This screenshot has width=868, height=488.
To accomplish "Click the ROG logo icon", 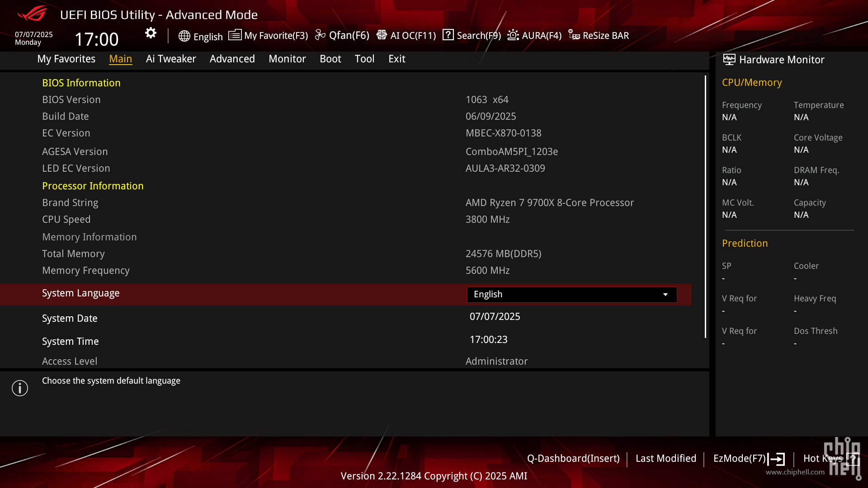I will pos(32,14).
